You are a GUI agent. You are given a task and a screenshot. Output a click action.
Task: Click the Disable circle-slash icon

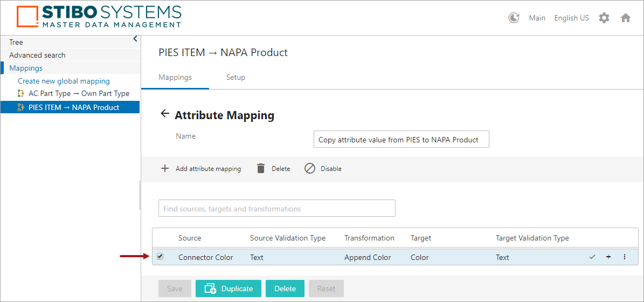[310, 168]
